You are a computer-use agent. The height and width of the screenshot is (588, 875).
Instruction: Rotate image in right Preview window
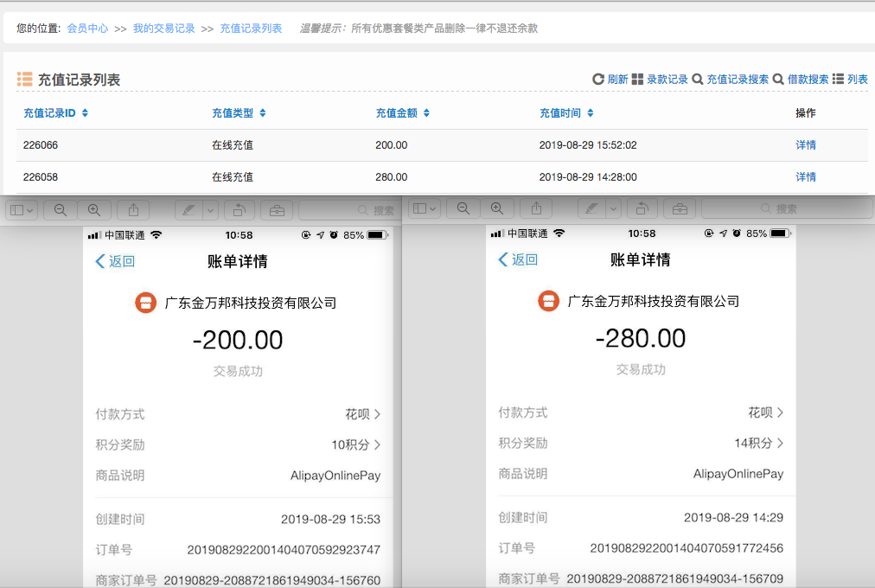point(642,208)
